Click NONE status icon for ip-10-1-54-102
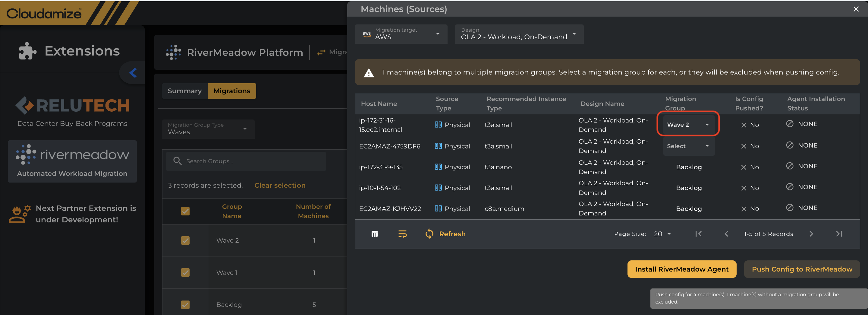 [x=790, y=187]
